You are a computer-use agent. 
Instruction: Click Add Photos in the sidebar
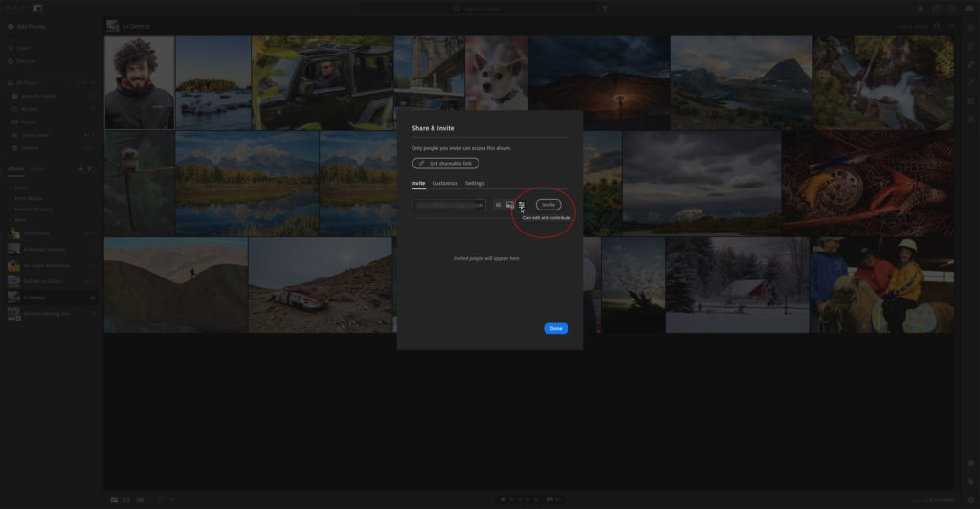click(27, 27)
